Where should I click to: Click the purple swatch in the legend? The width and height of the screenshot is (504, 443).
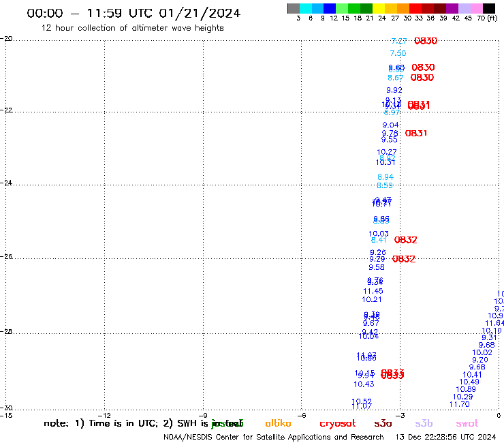coord(452,8)
